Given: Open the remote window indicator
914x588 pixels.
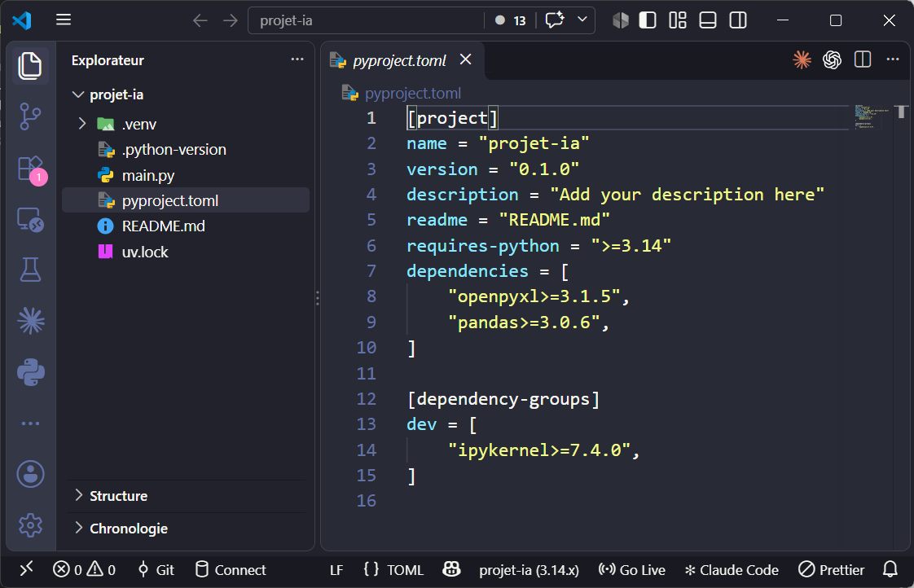Looking at the screenshot, I should coord(26,568).
